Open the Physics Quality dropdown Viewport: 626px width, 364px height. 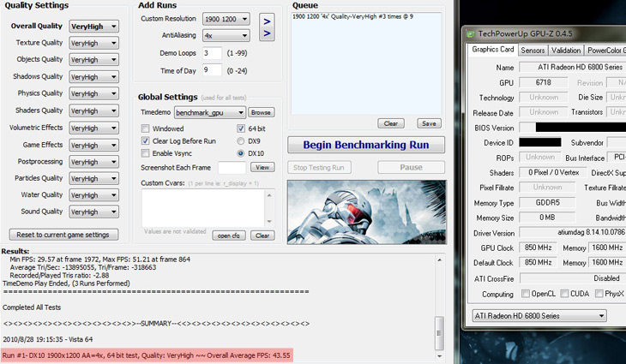pyautogui.click(x=93, y=93)
